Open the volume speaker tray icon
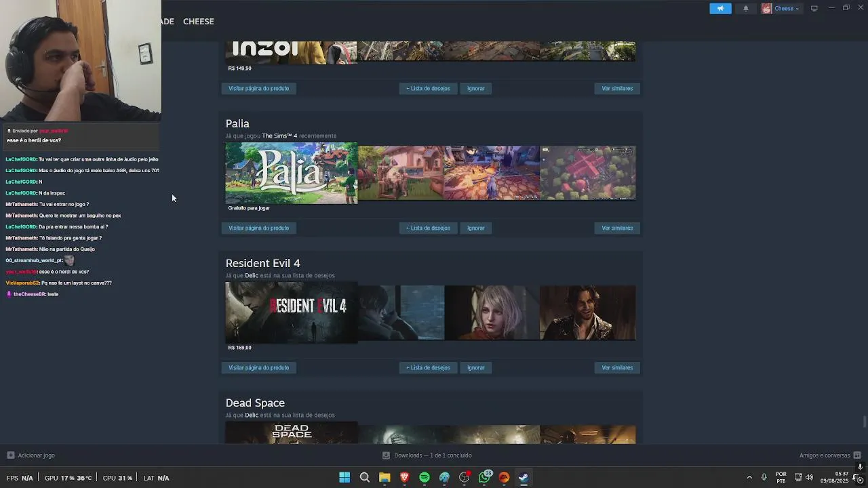This screenshot has height=488, width=868. coord(809,477)
